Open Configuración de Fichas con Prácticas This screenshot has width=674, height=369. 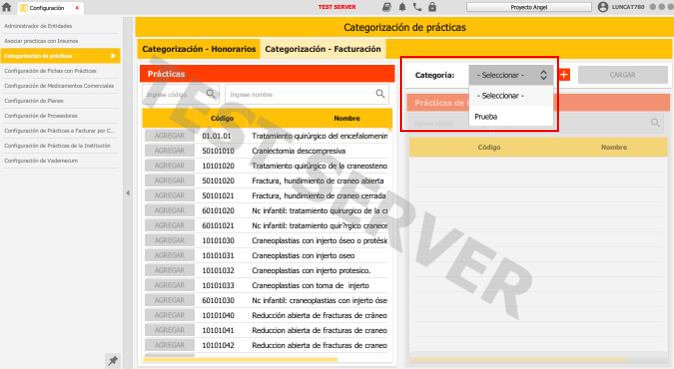coord(50,71)
